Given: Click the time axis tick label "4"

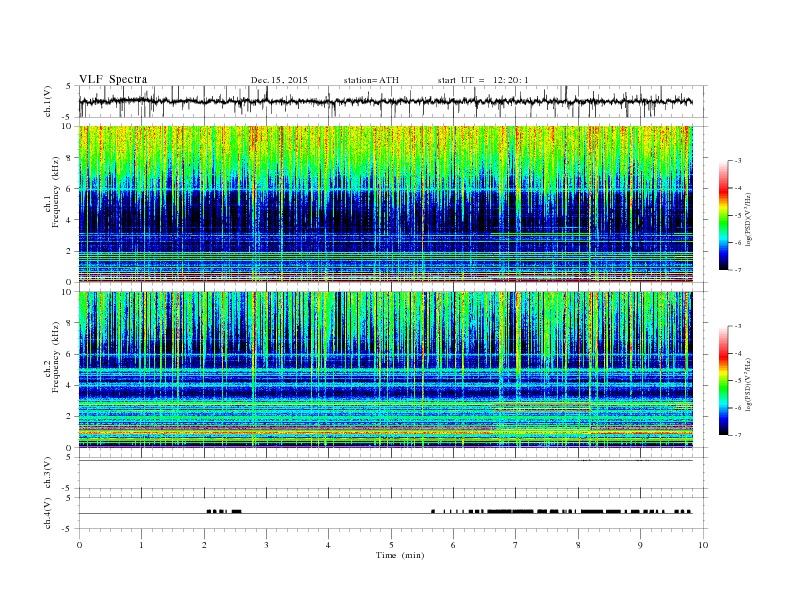Looking at the screenshot, I should coord(328,545).
